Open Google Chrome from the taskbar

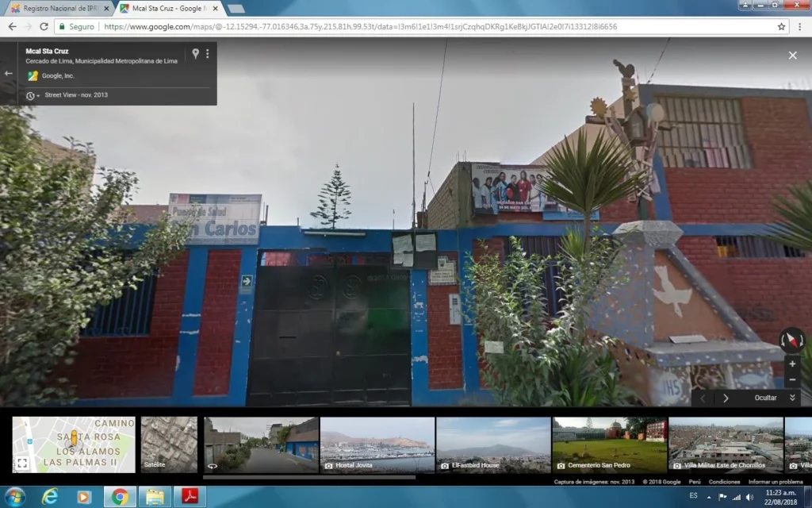[120, 497]
